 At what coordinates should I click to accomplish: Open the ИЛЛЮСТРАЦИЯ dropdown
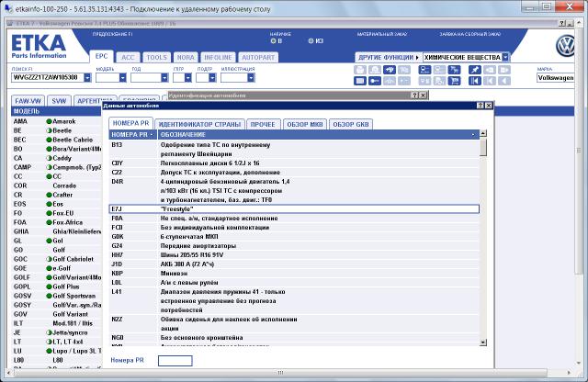tap(251, 78)
